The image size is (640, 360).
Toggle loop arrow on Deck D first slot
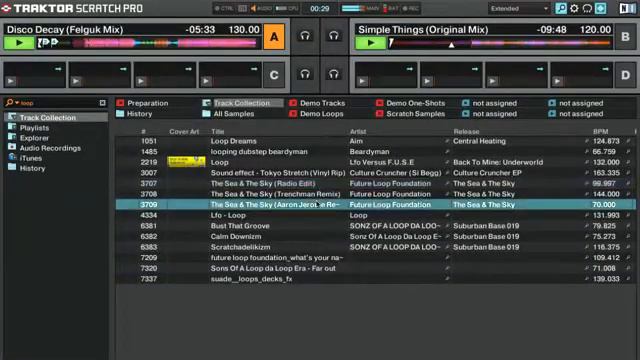pyautogui.click(x=409, y=69)
